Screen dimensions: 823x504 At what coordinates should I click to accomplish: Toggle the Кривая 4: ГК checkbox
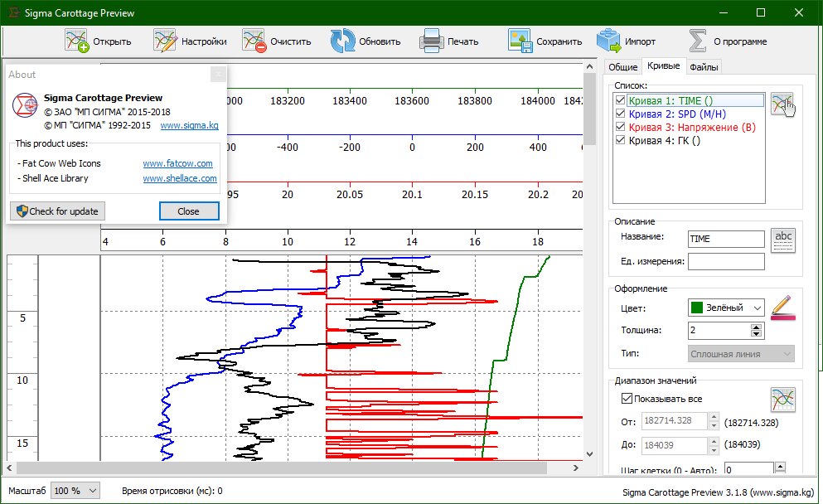621,139
